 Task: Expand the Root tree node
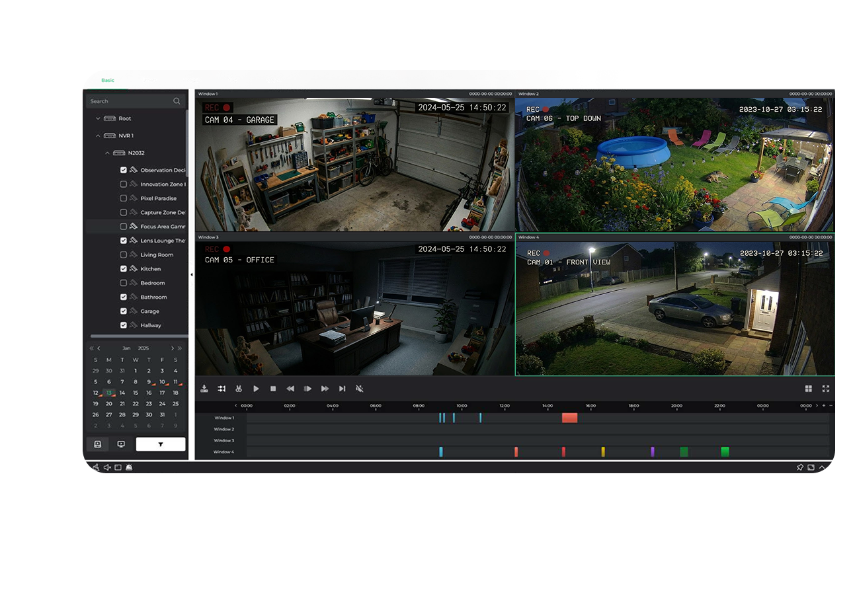pyautogui.click(x=98, y=119)
